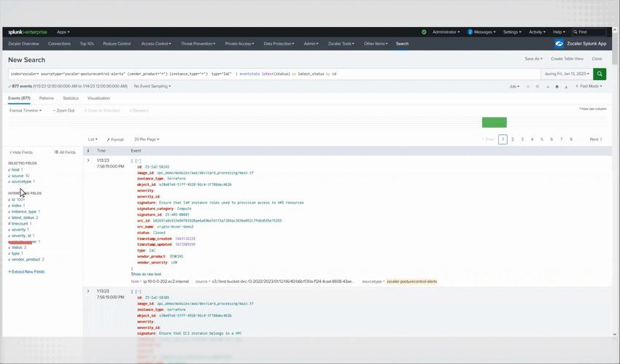620x364 pixels.
Task: Open the 20 Per Page dropdown
Action: pos(146,139)
